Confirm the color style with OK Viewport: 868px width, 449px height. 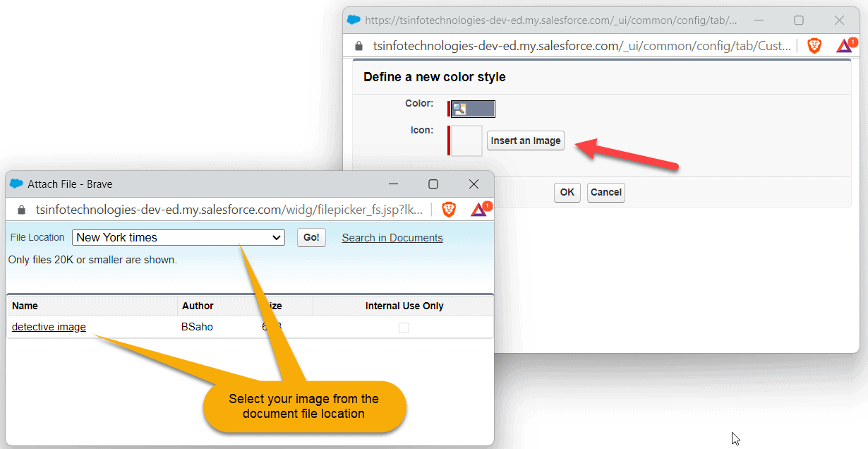567,192
